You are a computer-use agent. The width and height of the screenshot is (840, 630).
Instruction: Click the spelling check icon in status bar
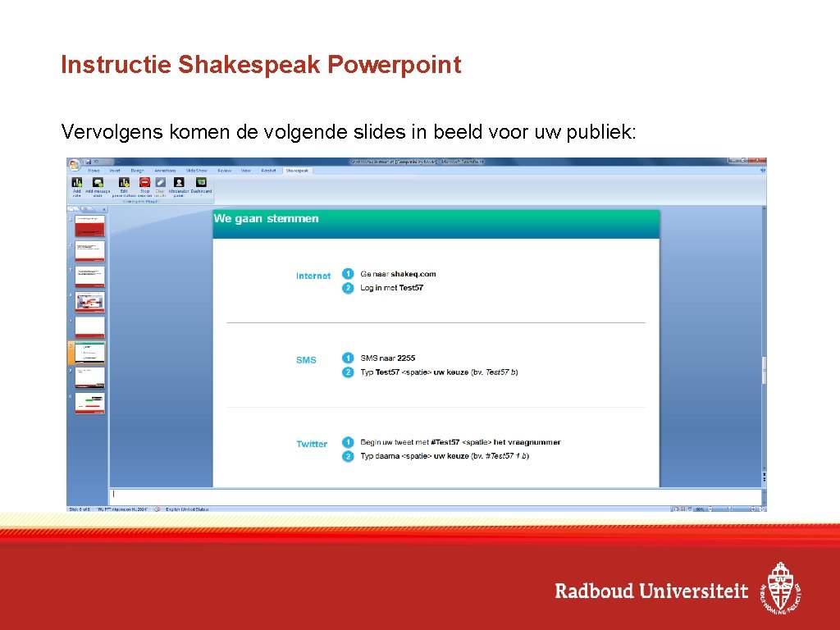tap(157, 509)
